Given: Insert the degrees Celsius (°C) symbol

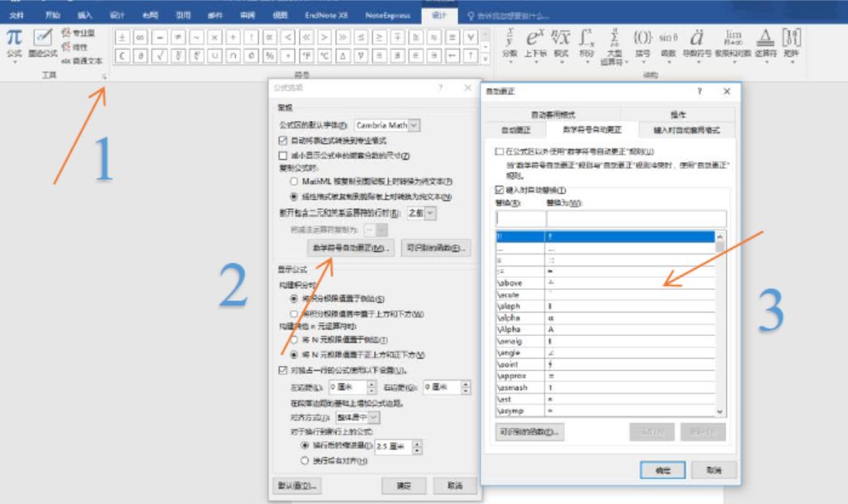Looking at the screenshot, I should tap(324, 56).
